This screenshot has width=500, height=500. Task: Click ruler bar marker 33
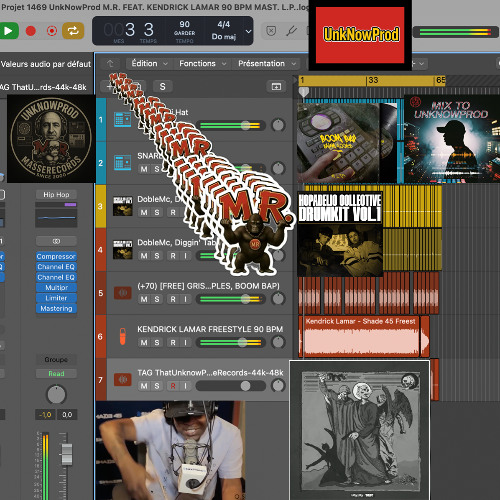pyautogui.click(x=373, y=80)
